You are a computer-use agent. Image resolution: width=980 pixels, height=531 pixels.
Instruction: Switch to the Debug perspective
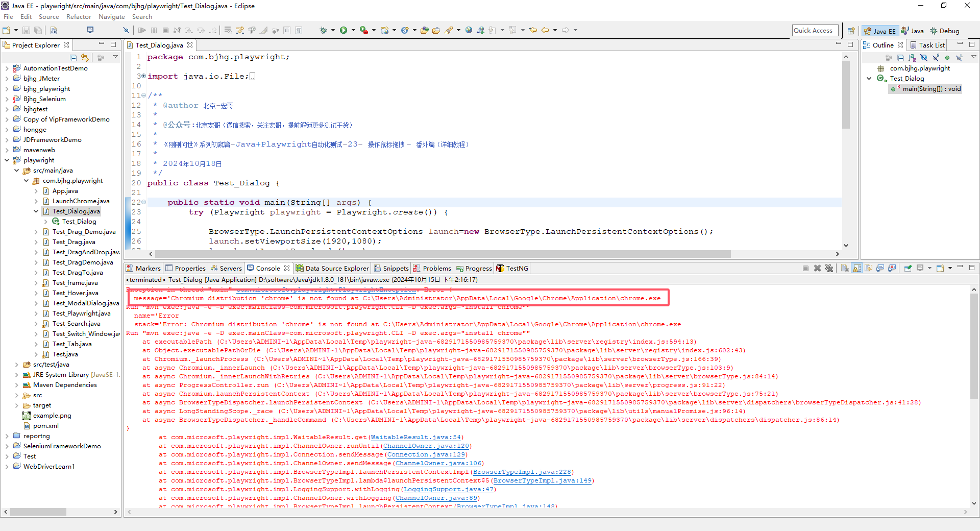944,31
